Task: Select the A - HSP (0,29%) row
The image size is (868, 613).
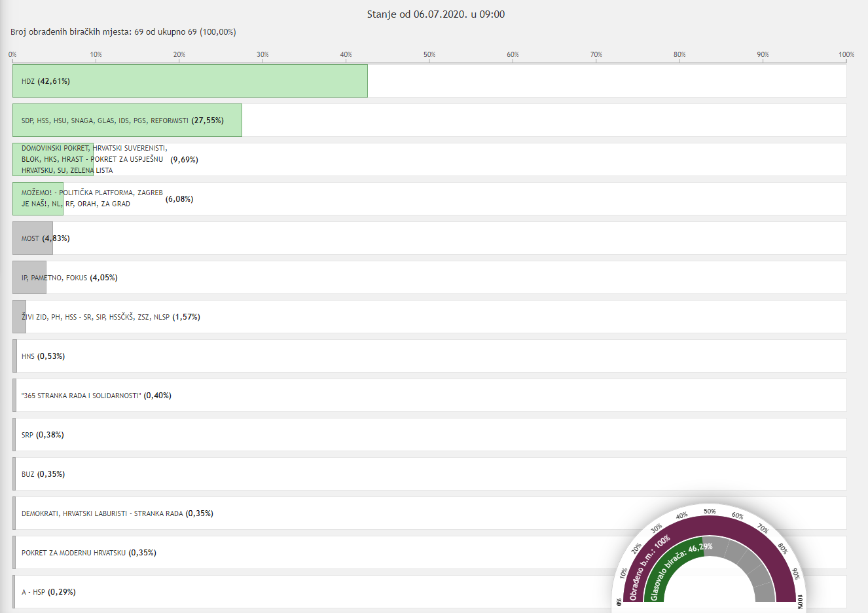Action: click(x=429, y=592)
